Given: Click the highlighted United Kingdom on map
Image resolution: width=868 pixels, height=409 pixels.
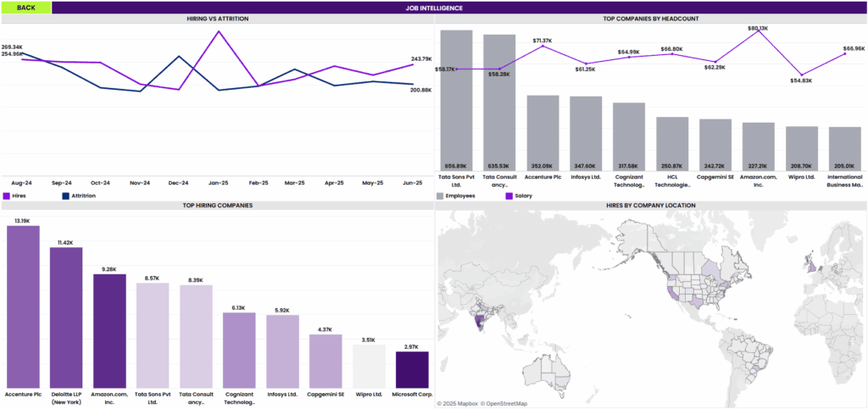Looking at the screenshot, I should point(812,268).
